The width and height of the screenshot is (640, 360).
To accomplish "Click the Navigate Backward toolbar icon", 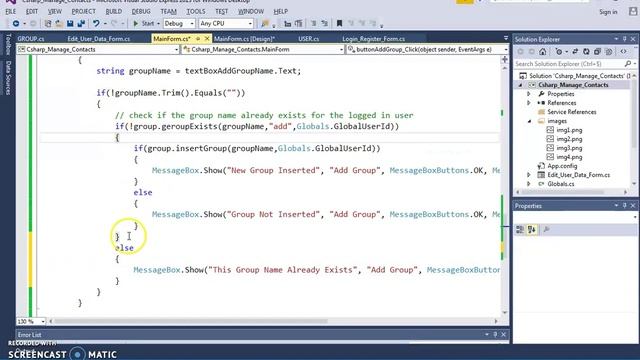I will pos(16,24).
